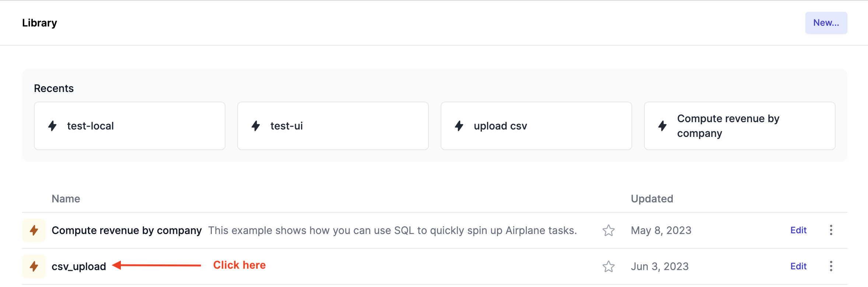The width and height of the screenshot is (868, 287).
Task: Click the lightning icon on test-local card
Action: tap(52, 126)
